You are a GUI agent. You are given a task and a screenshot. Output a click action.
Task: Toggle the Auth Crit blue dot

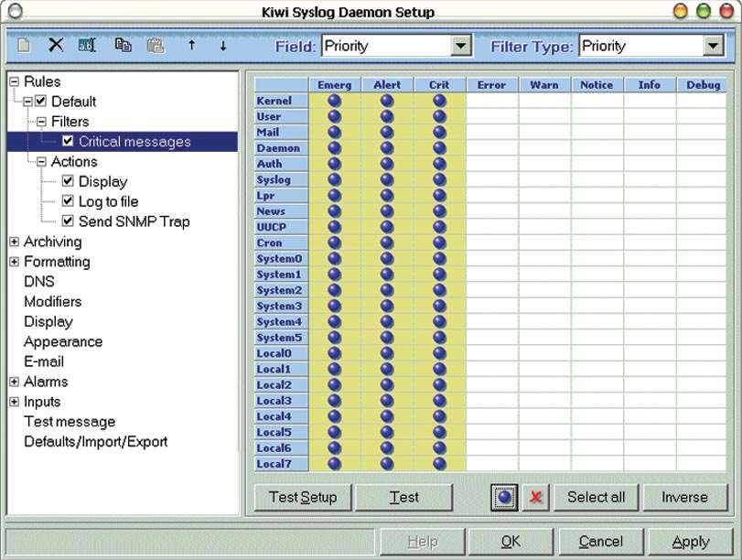tap(439, 164)
